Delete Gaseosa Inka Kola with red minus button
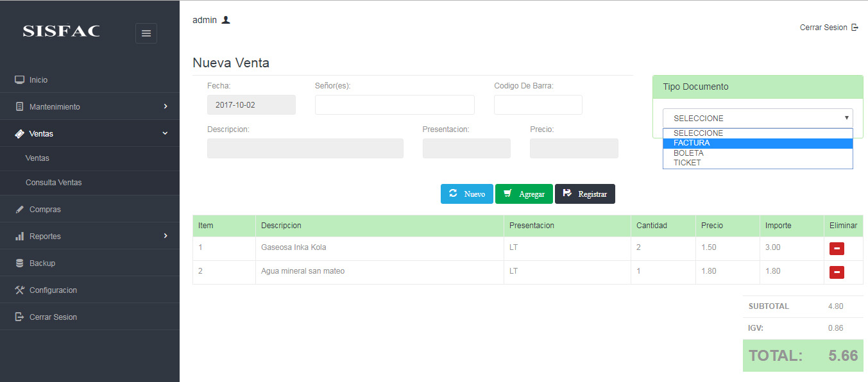Screen dimensions: 868x382 click(x=836, y=248)
